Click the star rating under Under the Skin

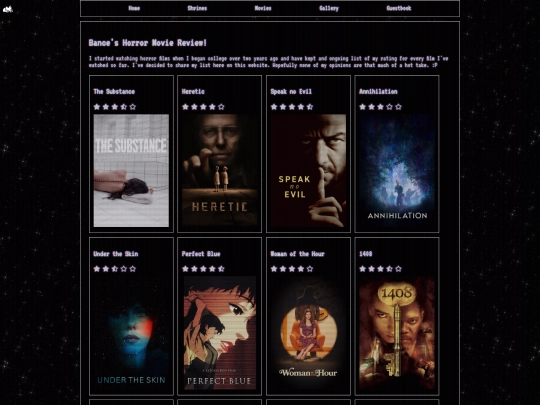[x=115, y=269]
